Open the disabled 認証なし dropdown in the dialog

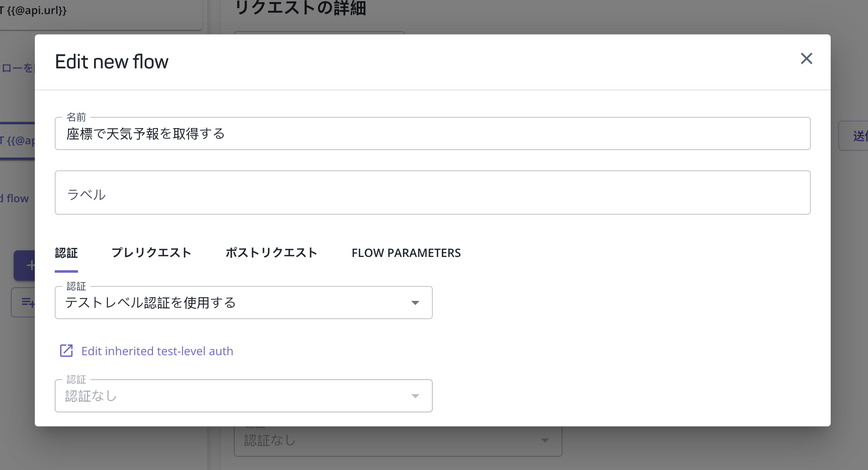click(244, 396)
